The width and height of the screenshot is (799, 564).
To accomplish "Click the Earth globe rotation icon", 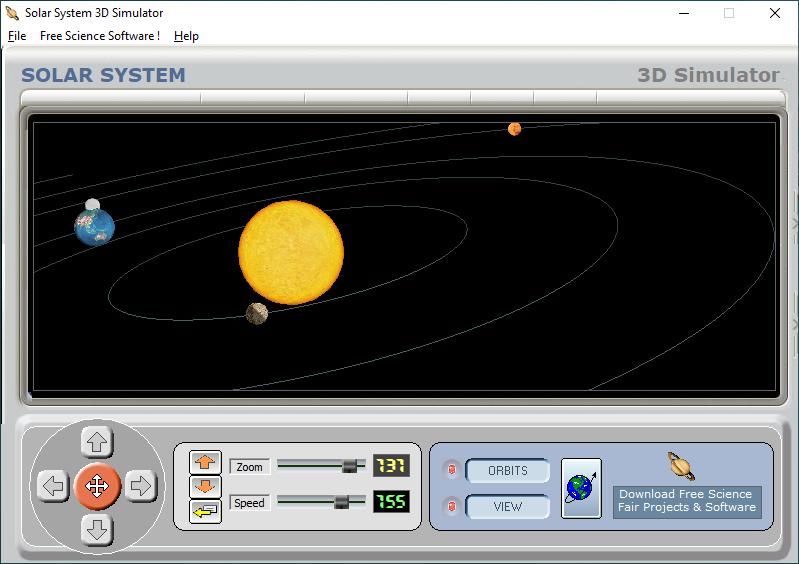I will point(581,488).
